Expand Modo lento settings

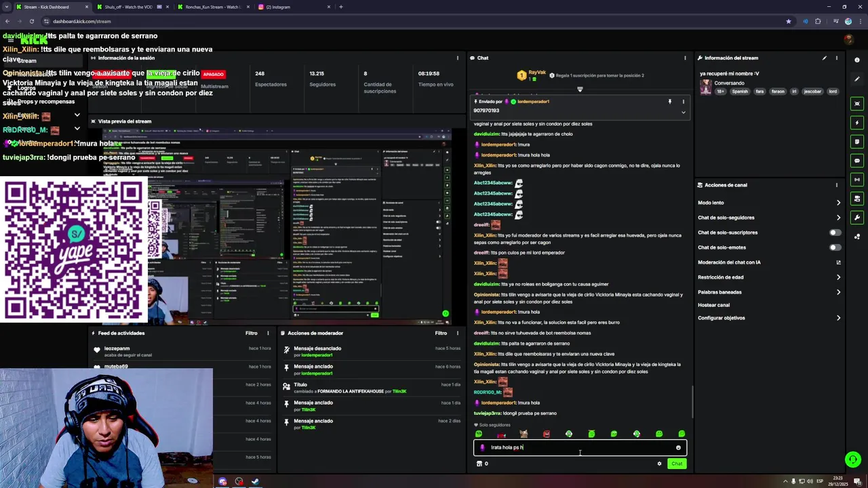tap(838, 203)
